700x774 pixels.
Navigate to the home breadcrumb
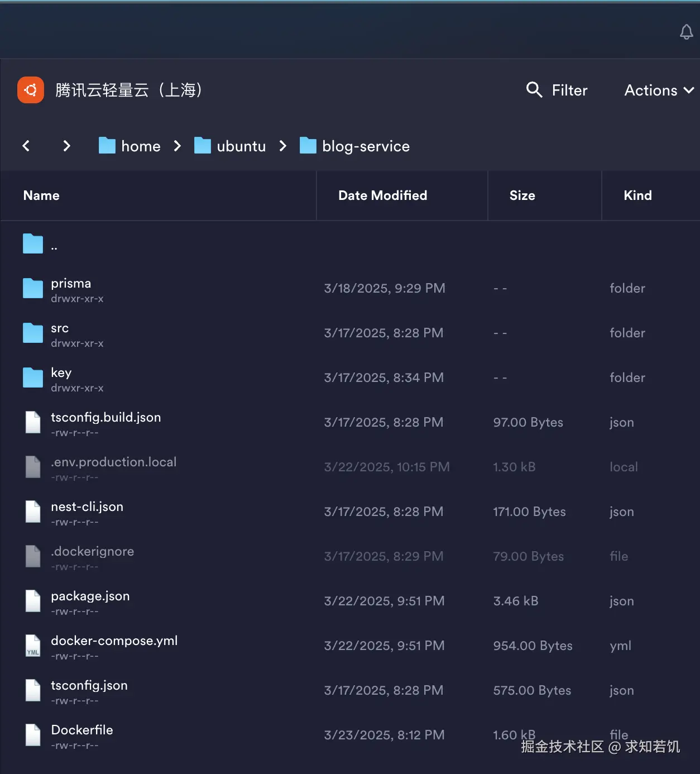tap(141, 146)
